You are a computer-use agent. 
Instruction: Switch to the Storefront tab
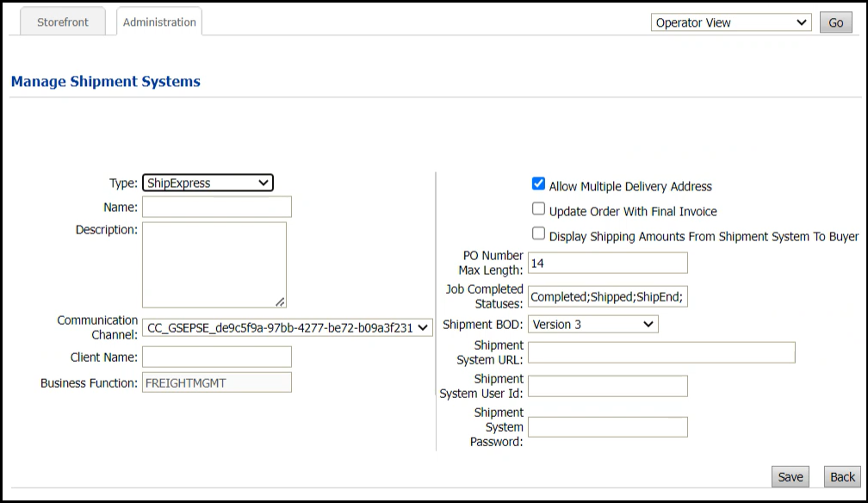(62, 22)
